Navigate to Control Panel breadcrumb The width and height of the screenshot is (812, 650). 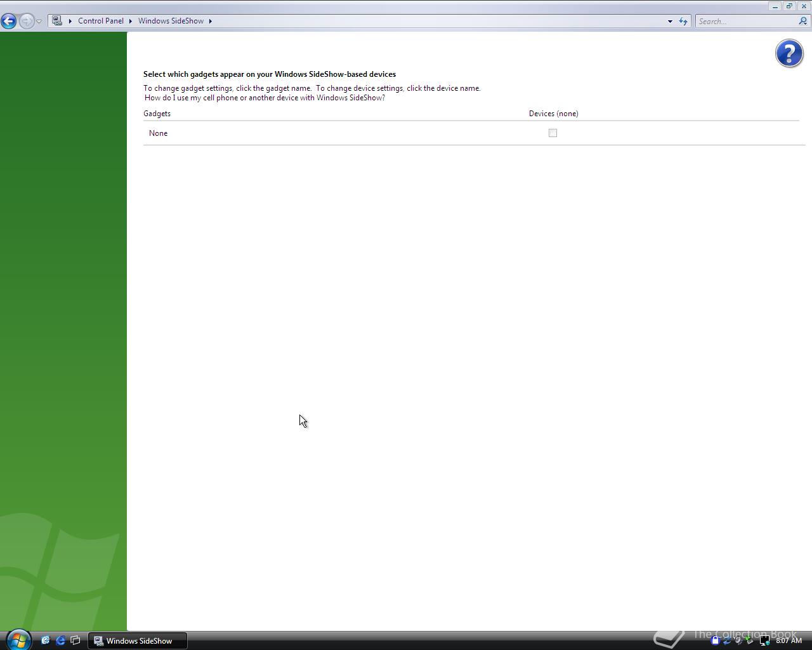101,21
